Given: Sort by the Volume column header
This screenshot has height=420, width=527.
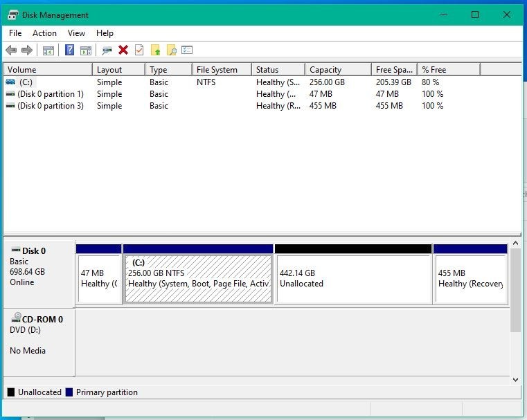Looking at the screenshot, I should (x=48, y=70).
